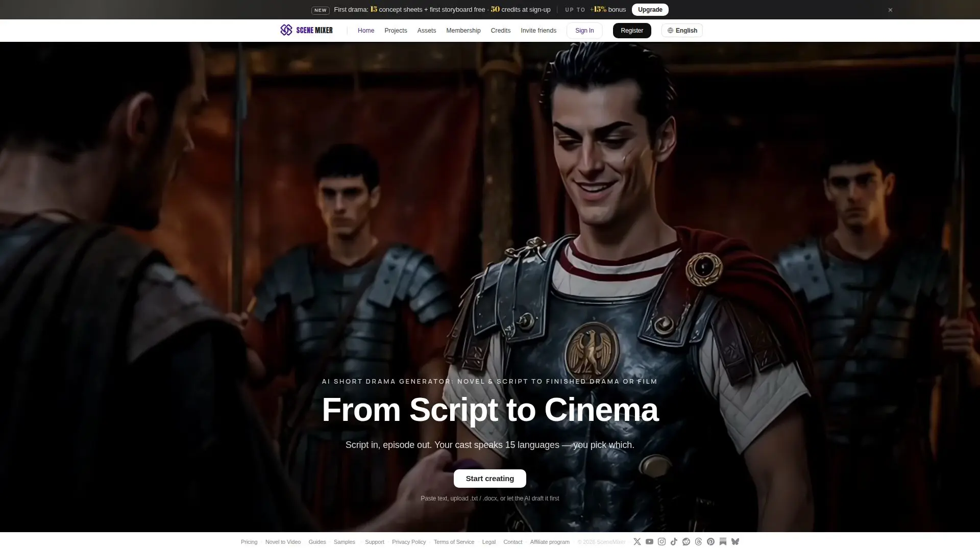Open the Projects nav item
This screenshot has width=980, height=551.
click(396, 31)
